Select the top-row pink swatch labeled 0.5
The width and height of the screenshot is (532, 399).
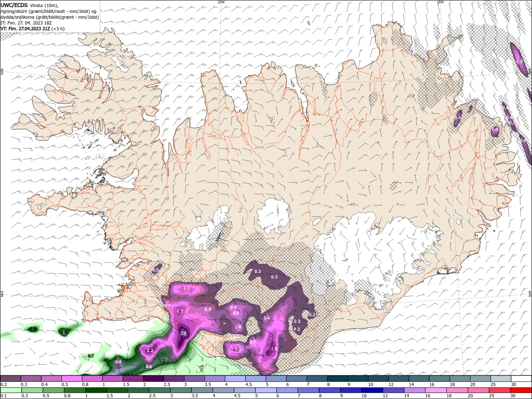(x=71, y=379)
